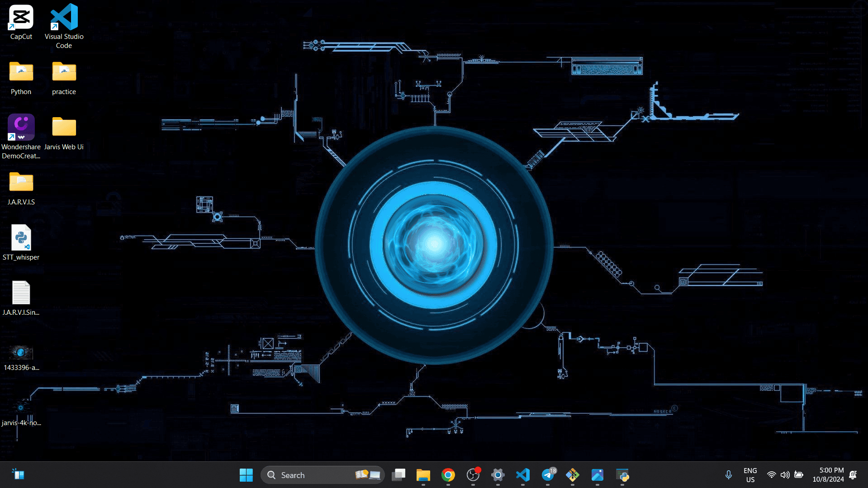Switch to the Python window on taskbar
The image size is (868, 488).
pos(622,475)
